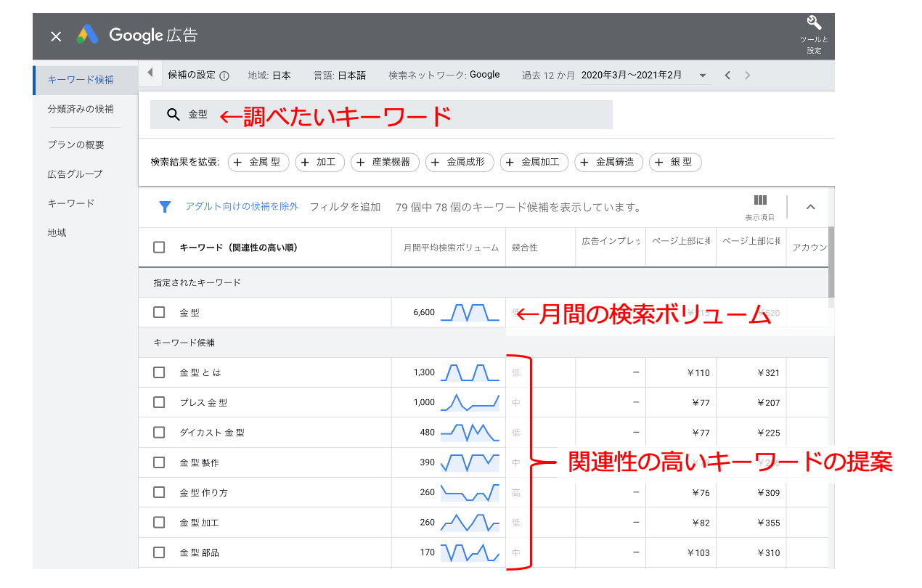Open the Tools and Settings wrench icon
This screenshot has height=588, width=922.
click(x=814, y=23)
